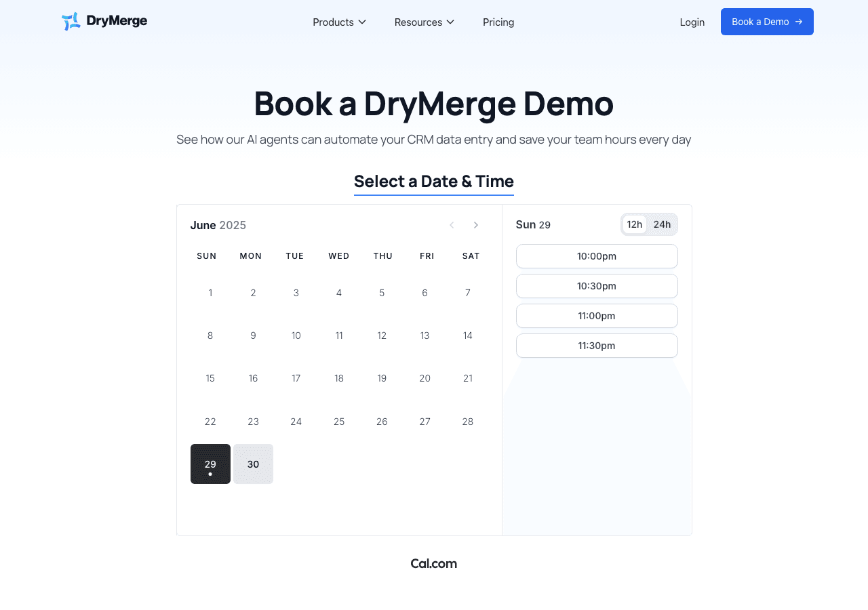Click the DryMerge logo
This screenshot has height=610, width=868.
104,22
